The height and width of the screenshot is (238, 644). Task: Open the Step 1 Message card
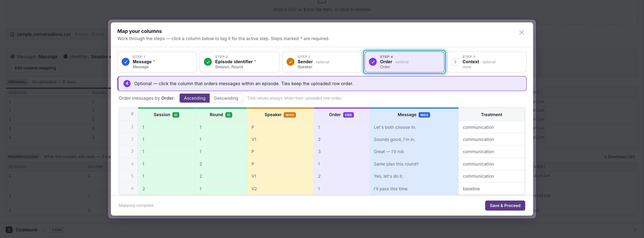[157, 62]
